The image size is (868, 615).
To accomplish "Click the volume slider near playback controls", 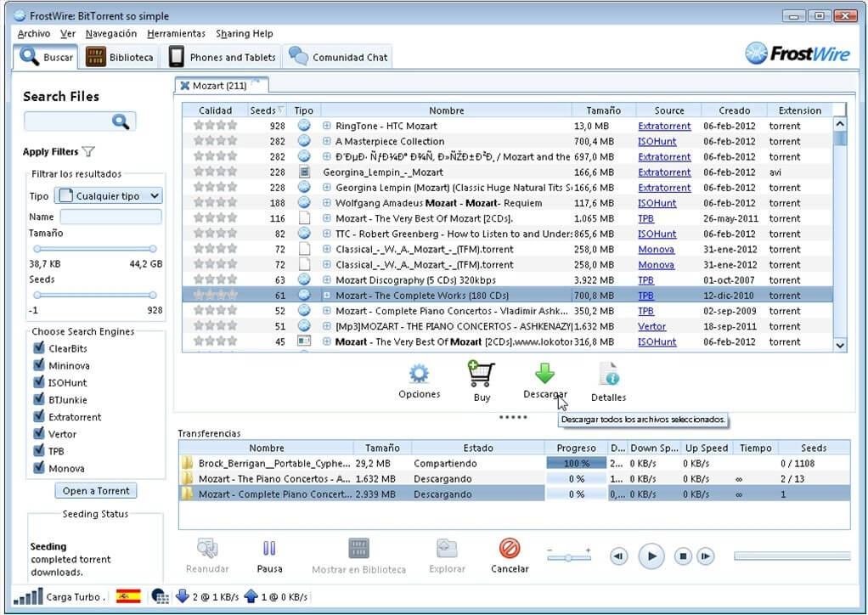I will [x=569, y=556].
